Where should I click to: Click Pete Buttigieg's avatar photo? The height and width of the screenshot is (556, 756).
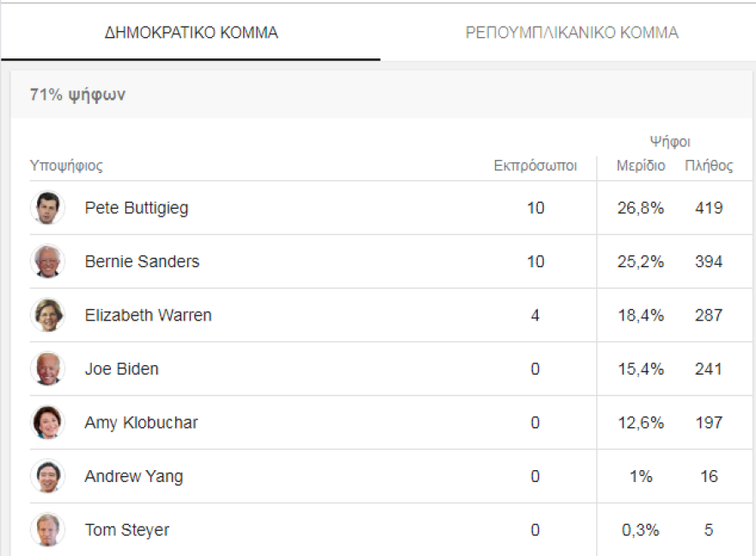click(x=47, y=208)
